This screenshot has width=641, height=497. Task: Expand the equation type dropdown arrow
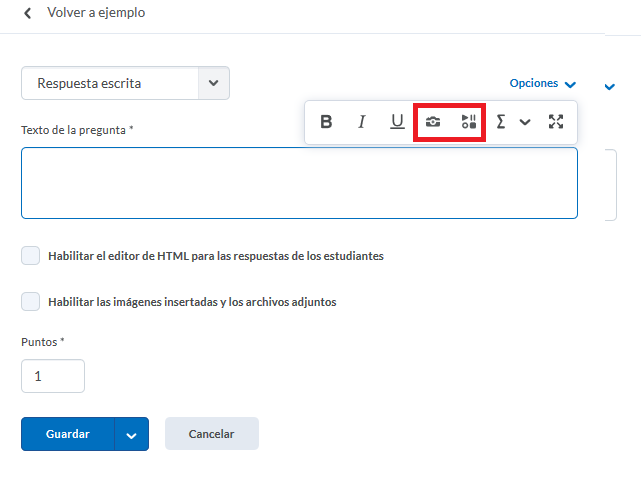click(x=525, y=123)
